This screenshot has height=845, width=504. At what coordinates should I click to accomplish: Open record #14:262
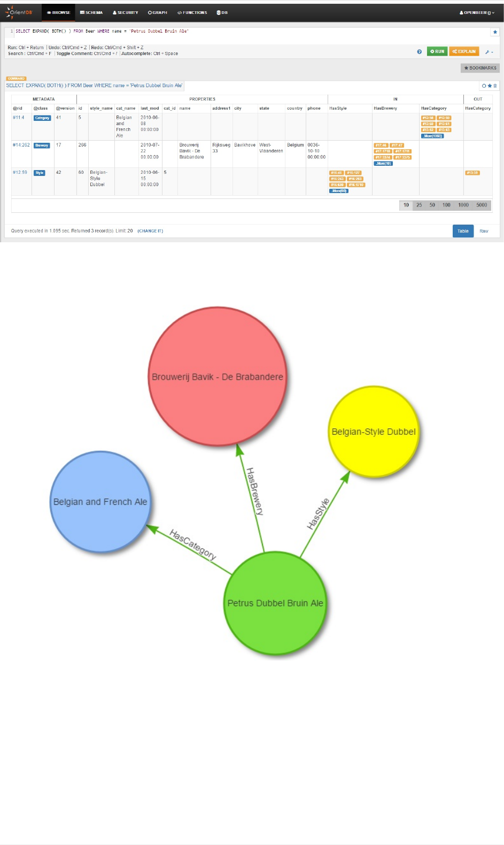pyautogui.click(x=21, y=145)
